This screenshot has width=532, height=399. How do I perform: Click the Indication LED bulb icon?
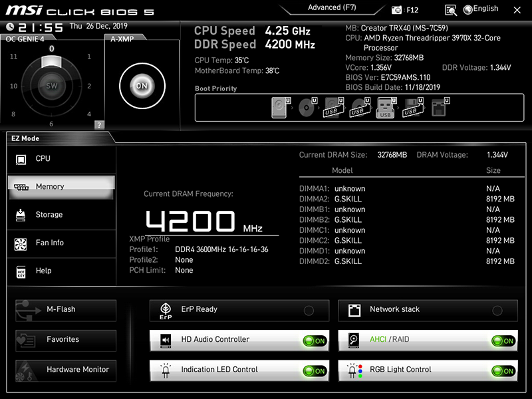[166, 370]
